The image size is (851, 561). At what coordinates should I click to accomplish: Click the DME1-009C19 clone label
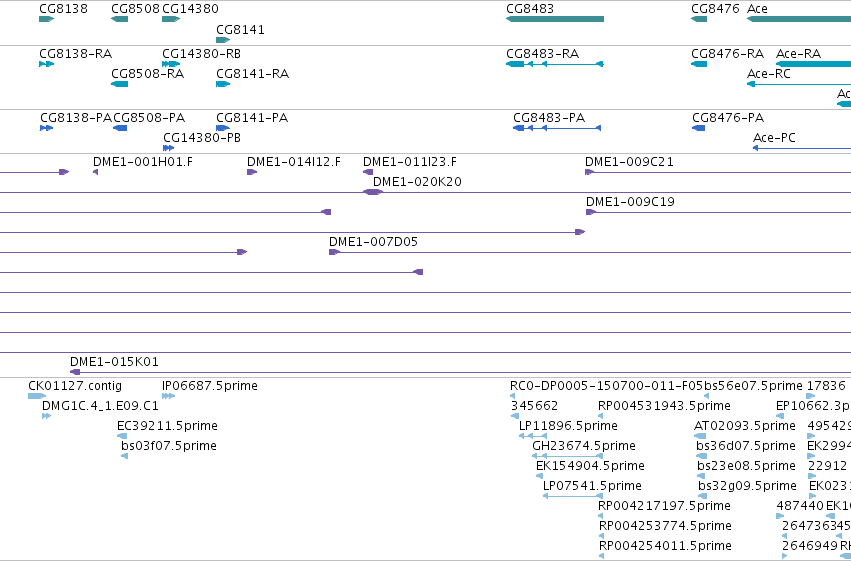click(630, 202)
